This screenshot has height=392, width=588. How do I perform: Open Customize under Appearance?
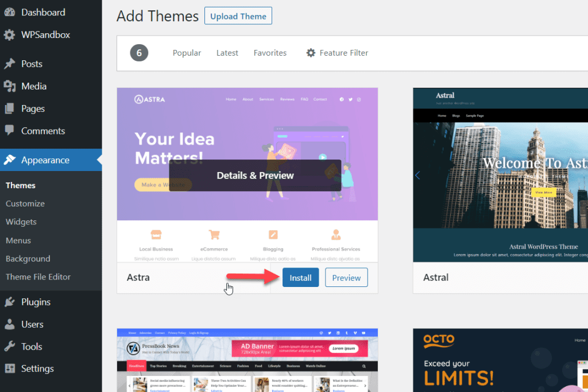[x=25, y=204]
